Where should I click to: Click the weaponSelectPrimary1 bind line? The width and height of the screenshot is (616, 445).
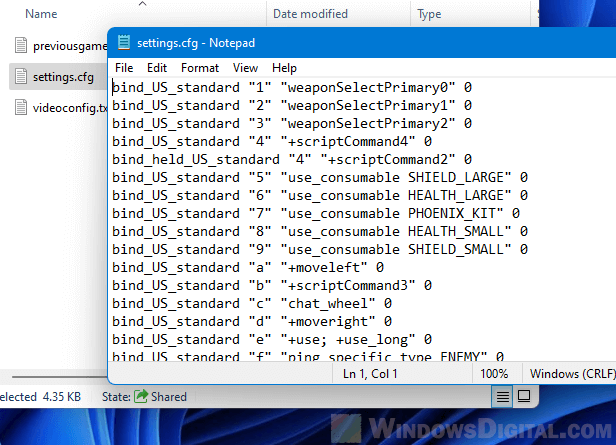tap(292, 105)
